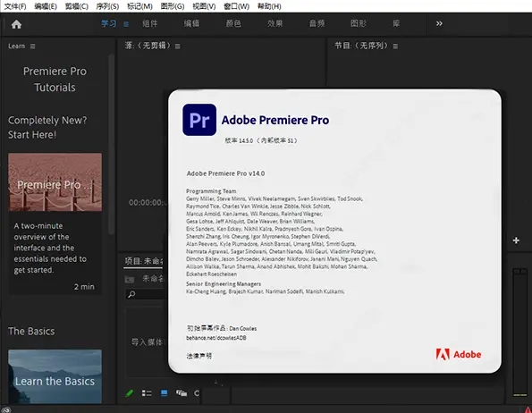The width and height of the screenshot is (532, 413).
Task: Open the 源 (Source) panel menu icon
Action: click(178, 46)
